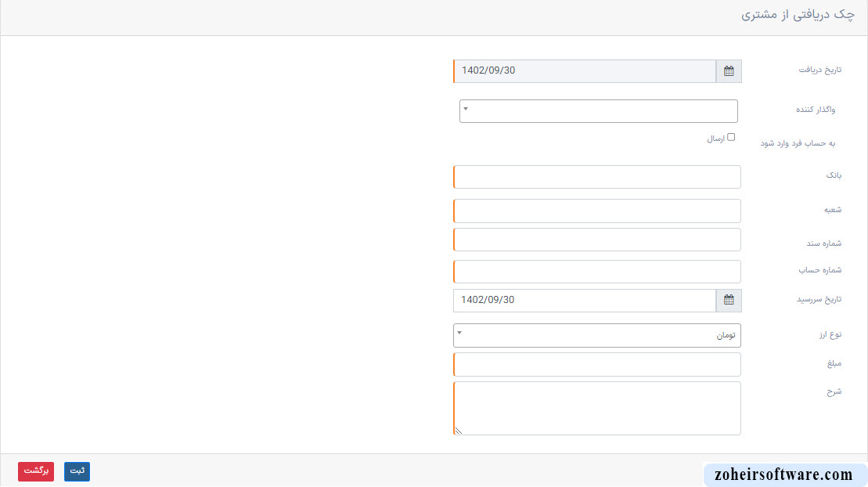Open calendar for تاریخ دریافت date
Screen dimensions: 868x487
(729, 71)
